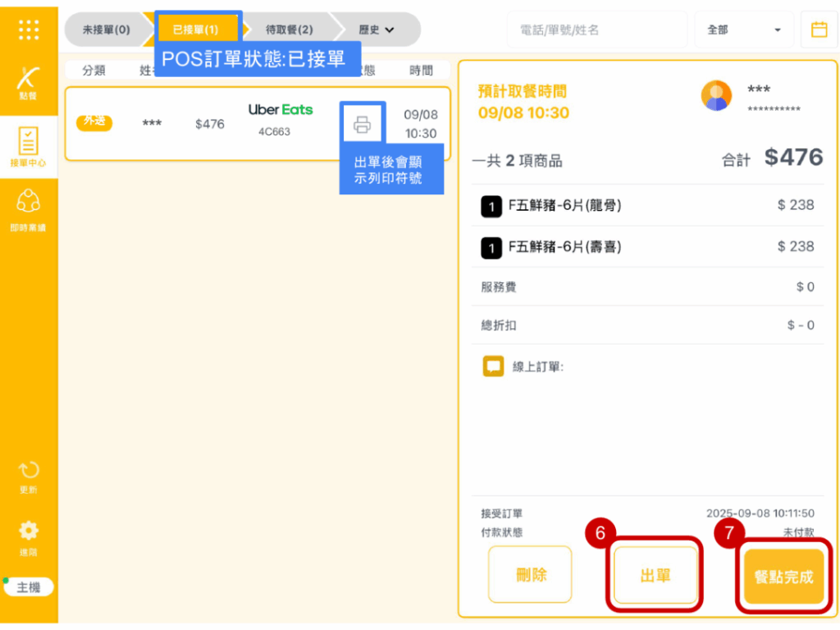Expand the 歷史 history dropdown
Image resolution: width=840 pixels, height=630 pixels.
[x=377, y=30]
